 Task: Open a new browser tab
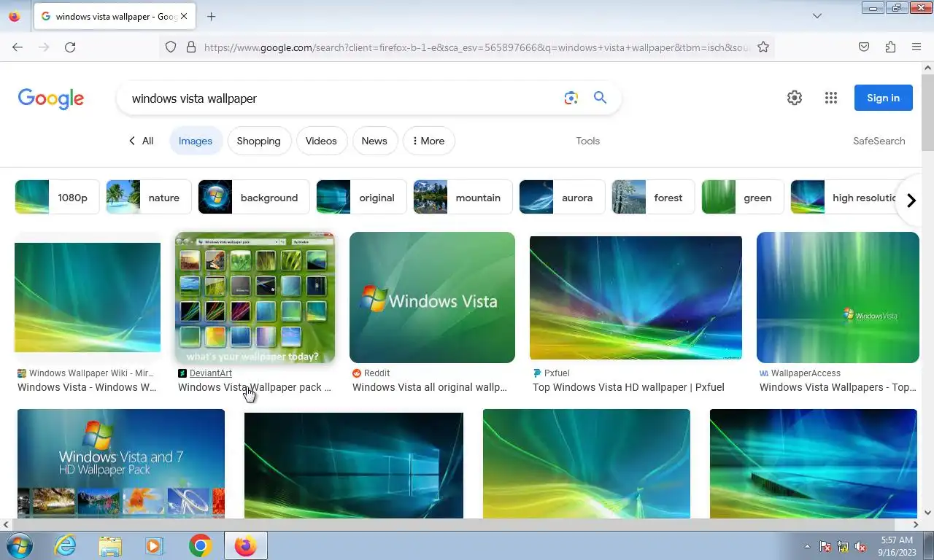tap(211, 16)
